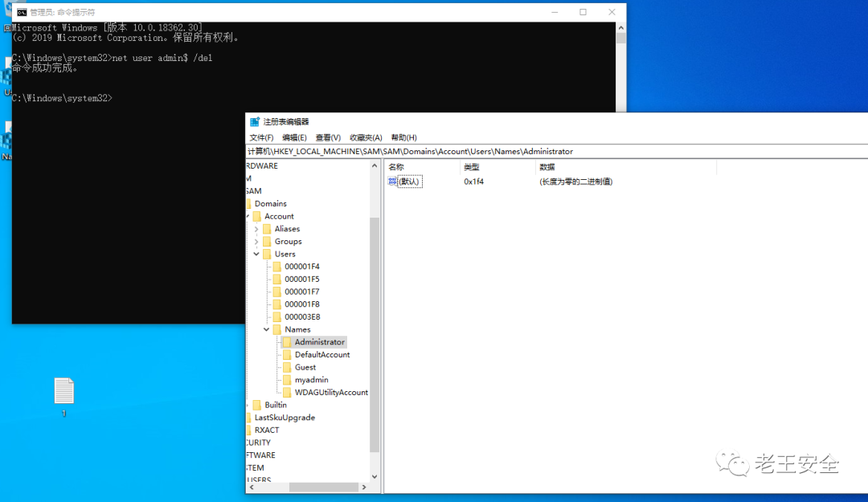This screenshot has width=868, height=502.
Task: Select the Users key
Action: pyautogui.click(x=285, y=254)
